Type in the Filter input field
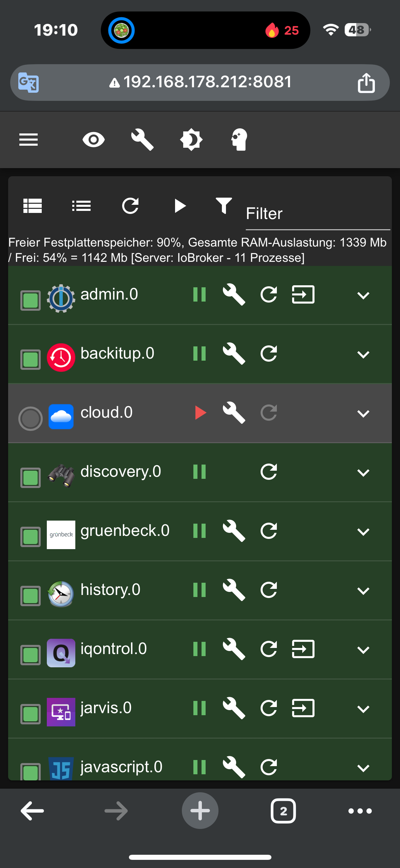Image resolution: width=400 pixels, height=868 pixels. [317, 214]
